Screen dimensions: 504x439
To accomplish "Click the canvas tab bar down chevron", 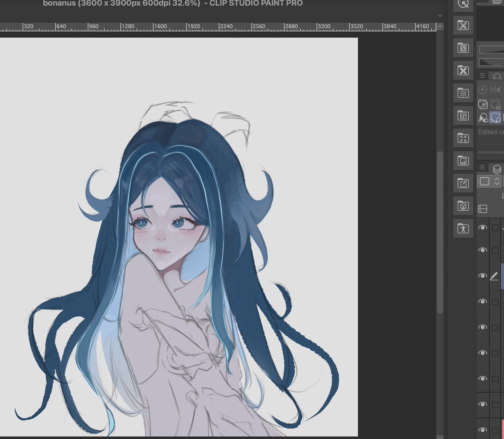I will pyautogui.click(x=440, y=16).
